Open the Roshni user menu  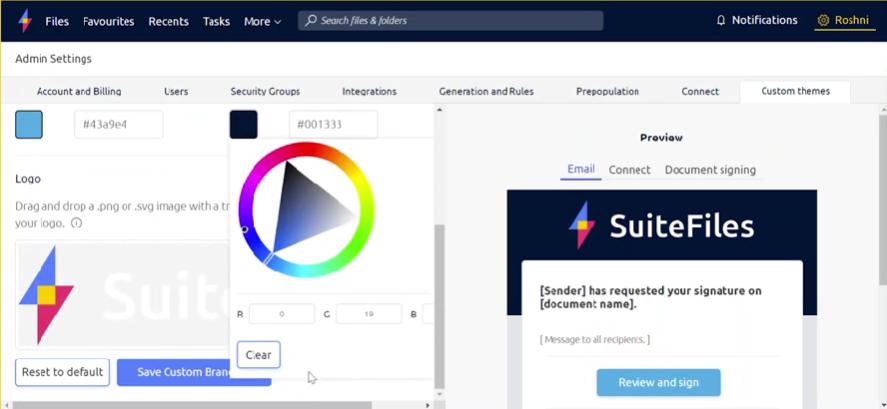845,20
